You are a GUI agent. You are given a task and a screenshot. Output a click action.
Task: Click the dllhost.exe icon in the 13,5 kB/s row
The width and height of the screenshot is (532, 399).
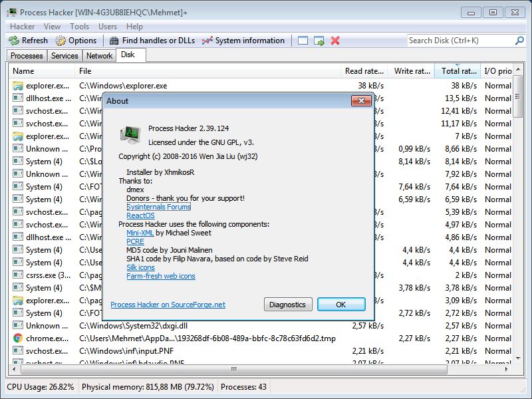(x=18, y=98)
